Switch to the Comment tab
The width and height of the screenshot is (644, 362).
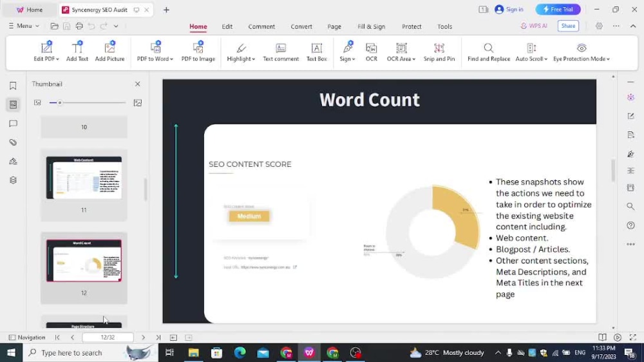click(x=261, y=26)
